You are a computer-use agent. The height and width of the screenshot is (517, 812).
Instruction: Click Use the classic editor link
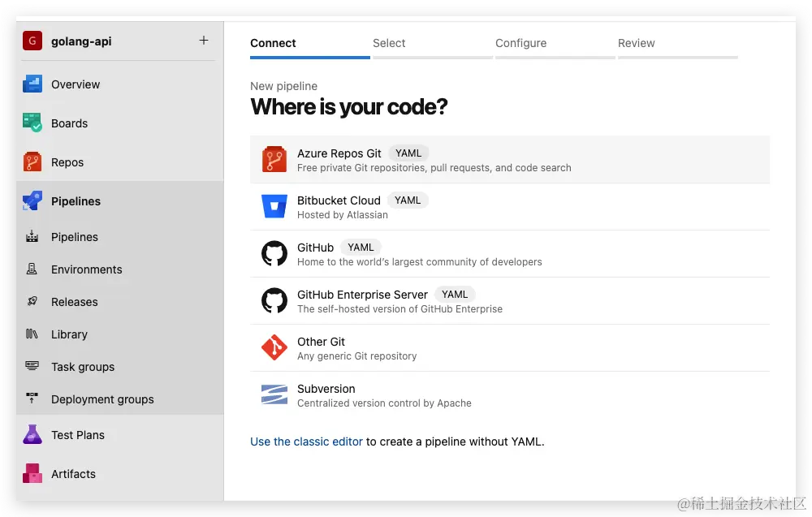[x=307, y=442]
